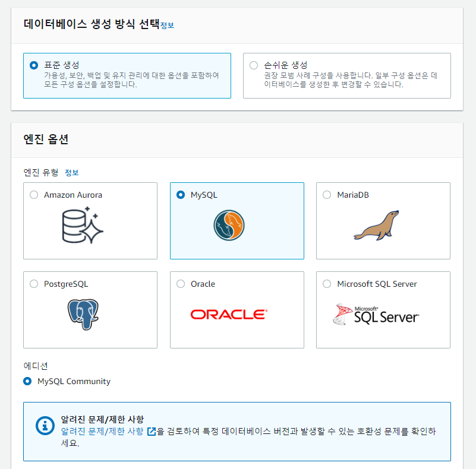Select the PostgreSQL engine radio button

[x=34, y=284]
